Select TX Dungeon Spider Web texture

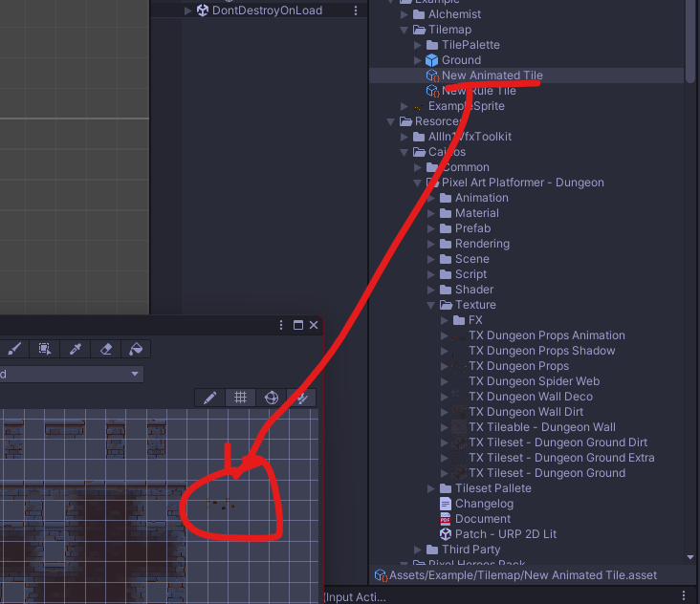tap(534, 381)
